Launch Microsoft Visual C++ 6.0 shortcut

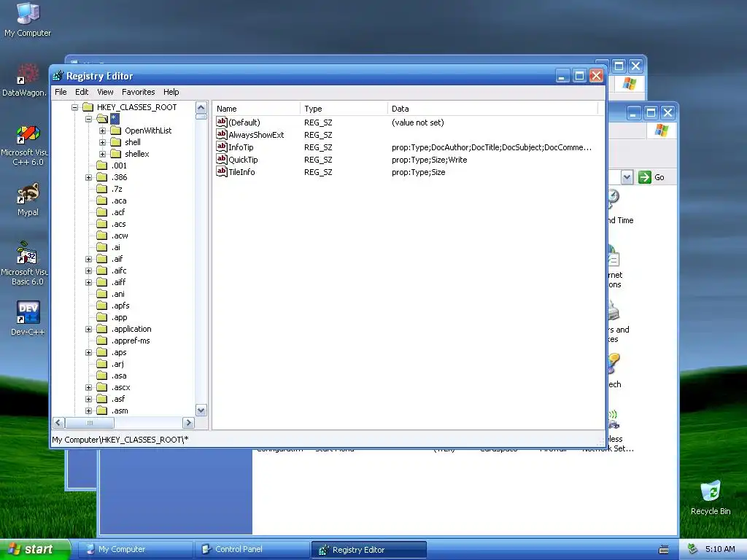(x=27, y=146)
